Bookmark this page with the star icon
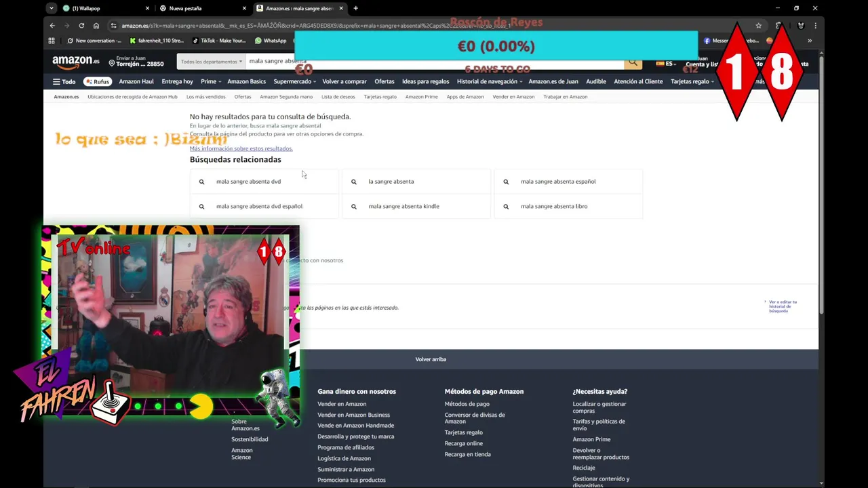 pyautogui.click(x=758, y=26)
